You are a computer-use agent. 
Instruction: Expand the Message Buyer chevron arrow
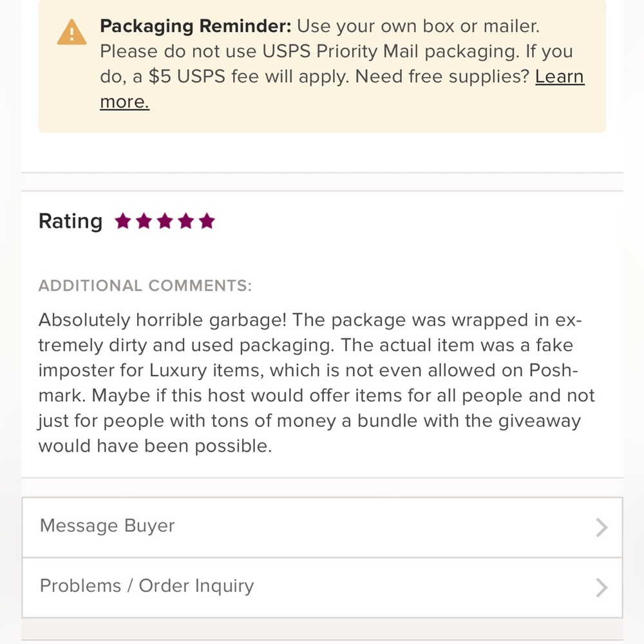coord(601,527)
